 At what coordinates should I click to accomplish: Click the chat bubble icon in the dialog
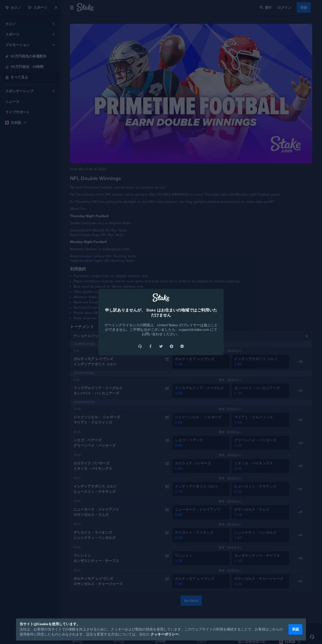[x=182, y=346]
